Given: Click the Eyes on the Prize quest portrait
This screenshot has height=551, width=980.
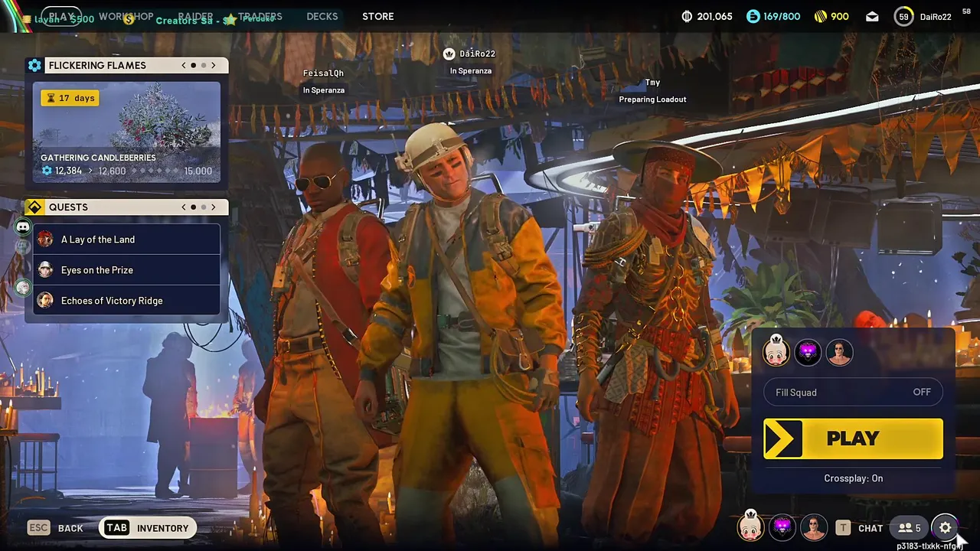Looking at the screenshot, I should coord(45,270).
